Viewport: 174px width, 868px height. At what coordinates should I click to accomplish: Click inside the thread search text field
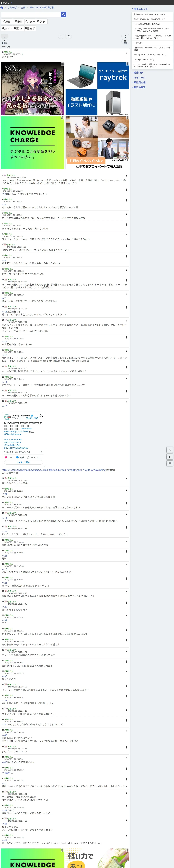(x=31, y=14)
